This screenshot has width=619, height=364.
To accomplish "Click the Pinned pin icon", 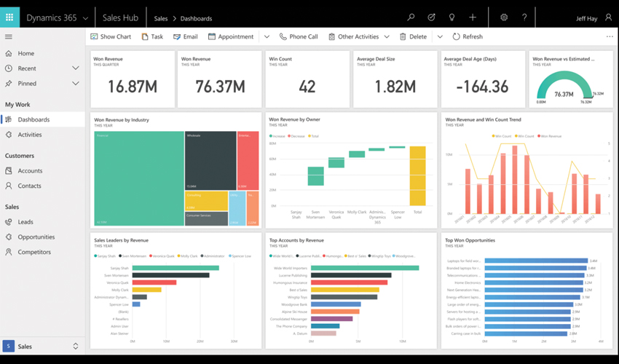I will (x=8, y=83).
